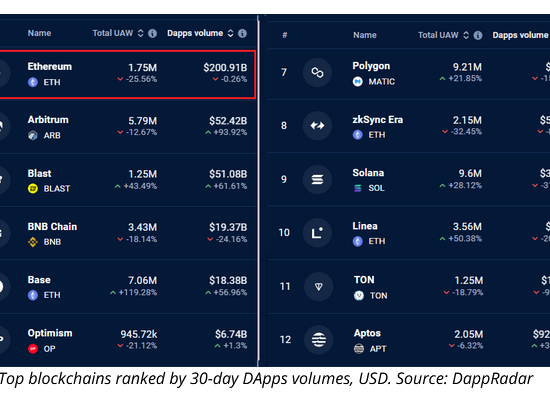Viewport: 550px width, 401px height.
Task: Open the zkSync Era chain name
Action: (378, 120)
